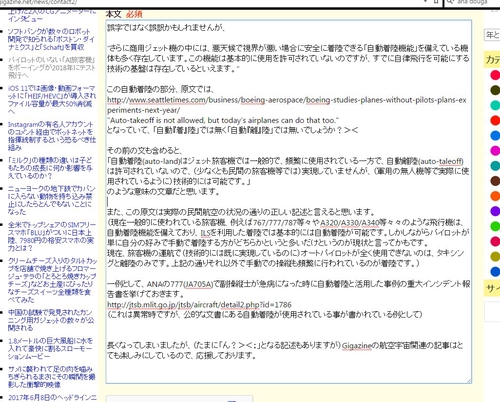This screenshot has width=500, height=402.
Task: Click the gigazine.net address bar
Action: 213,2
